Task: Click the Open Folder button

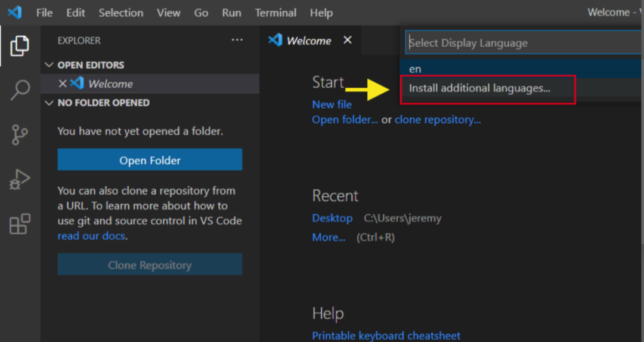Action: pyautogui.click(x=150, y=159)
